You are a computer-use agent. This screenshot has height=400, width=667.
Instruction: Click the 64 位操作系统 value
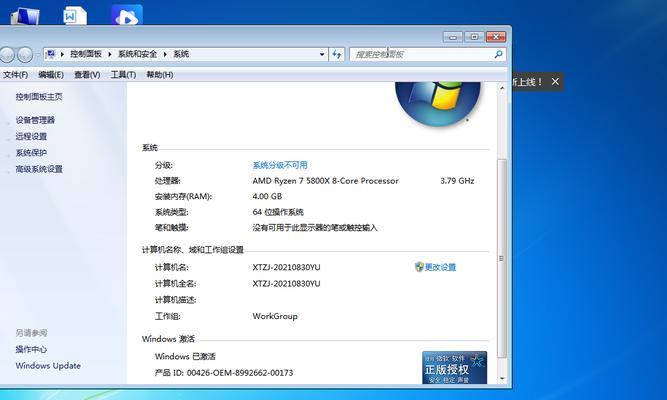(278, 212)
